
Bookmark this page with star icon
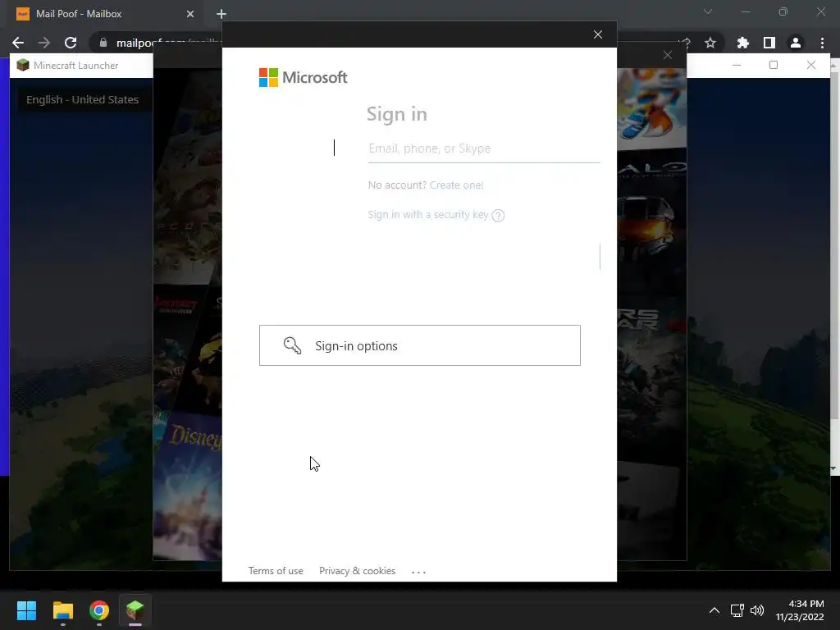[710, 43]
